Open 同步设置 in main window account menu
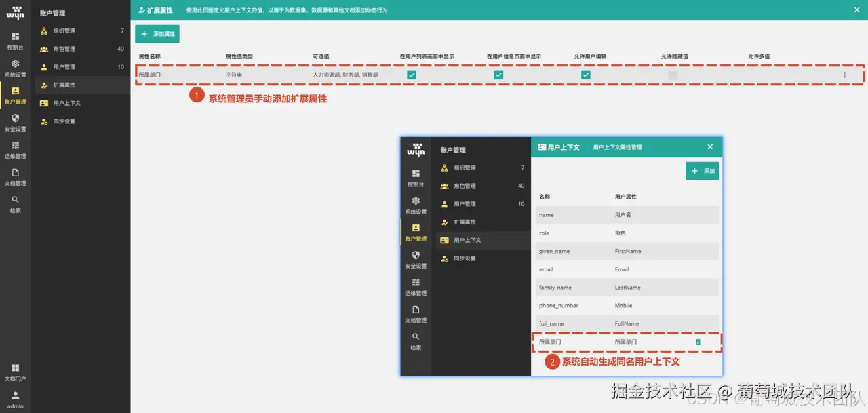 click(82, 121)
